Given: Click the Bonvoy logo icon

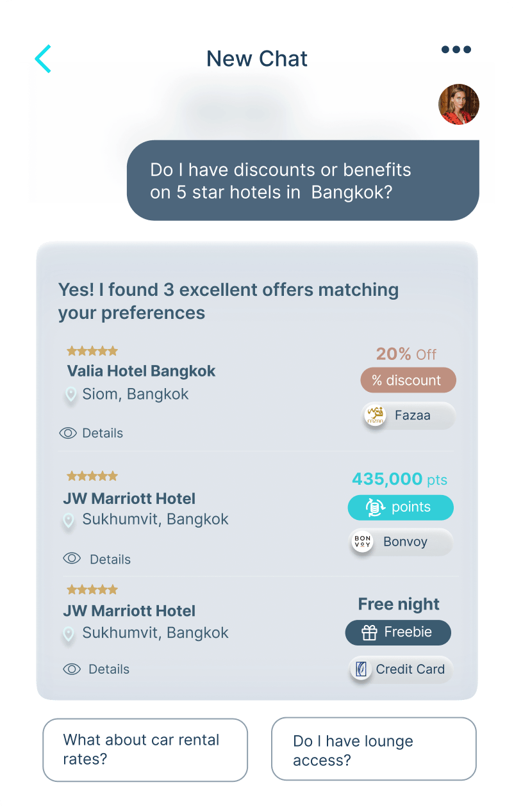Looking at the screenshot, I should pos(362,542).
